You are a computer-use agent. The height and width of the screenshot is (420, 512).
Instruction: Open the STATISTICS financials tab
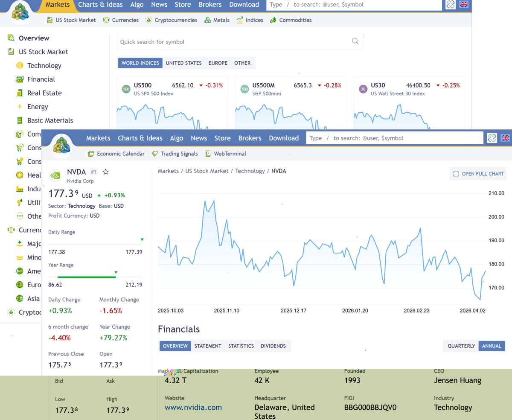(x=241, y=346)
